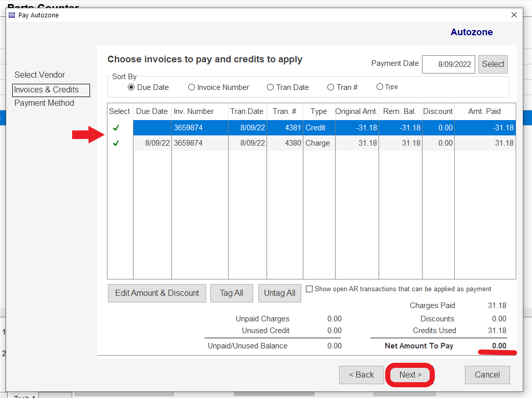Screen dimensions: 532x398
Task: Click the Pay Autozone window title icon
Action: pyautogui.click(x=12, y=15)
